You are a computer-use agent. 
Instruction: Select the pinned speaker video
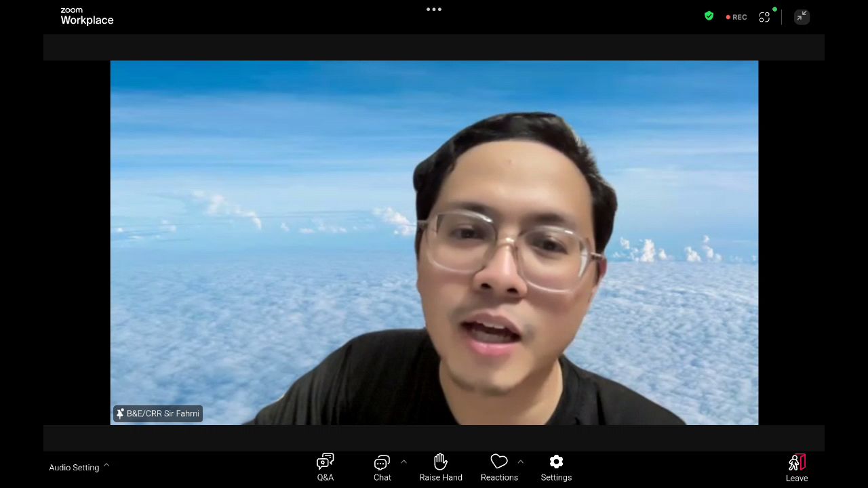pos(434,243)
